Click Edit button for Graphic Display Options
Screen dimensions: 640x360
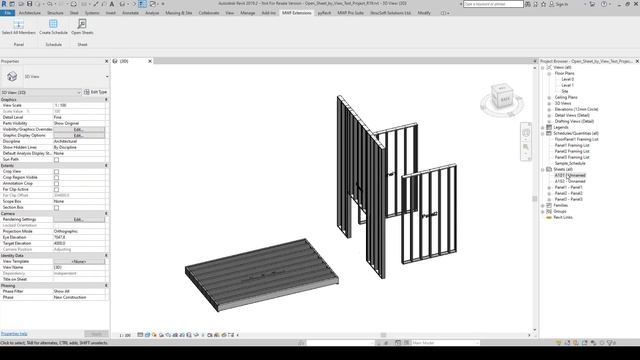[x=79, y=136]
